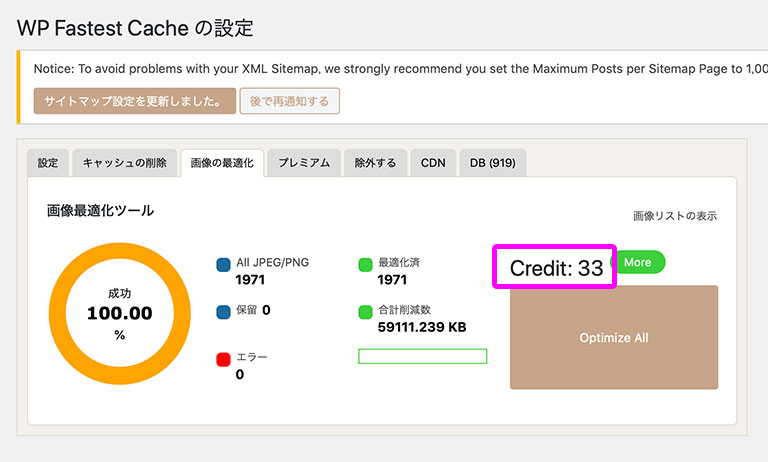Click the サイトマップ設定を更新しました button
This screenshot has height=462, width=768.
135,101
